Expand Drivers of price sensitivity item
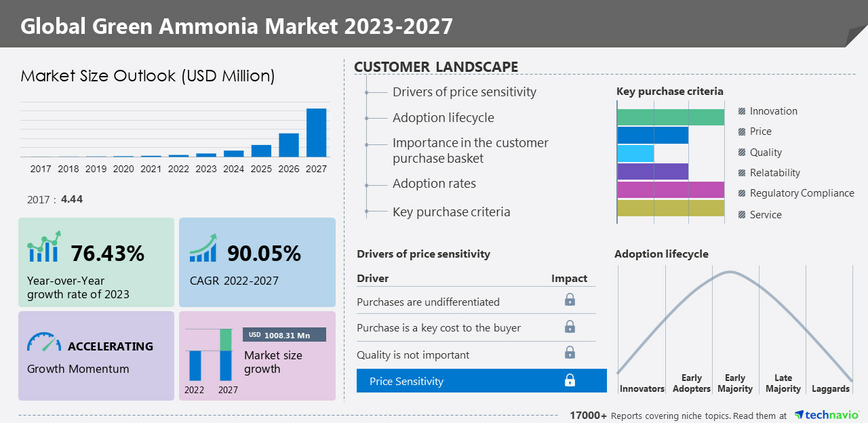 click(x=464, y=92)
